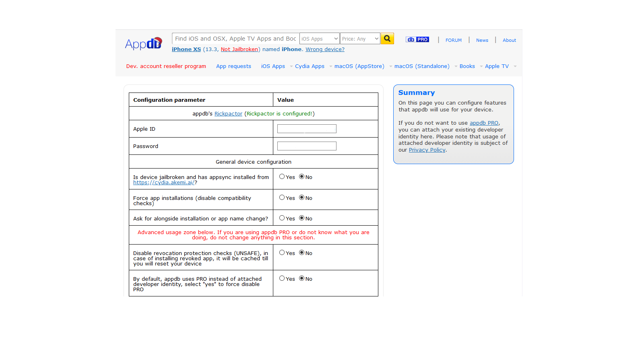Select No for Disable revocation protection checks
The image size is (644, 362).
coord(301,253)
